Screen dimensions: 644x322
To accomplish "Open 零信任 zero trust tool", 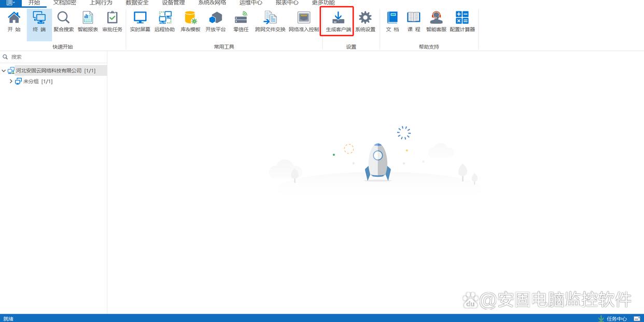I will pyautogui.click(x=241, y=22).
